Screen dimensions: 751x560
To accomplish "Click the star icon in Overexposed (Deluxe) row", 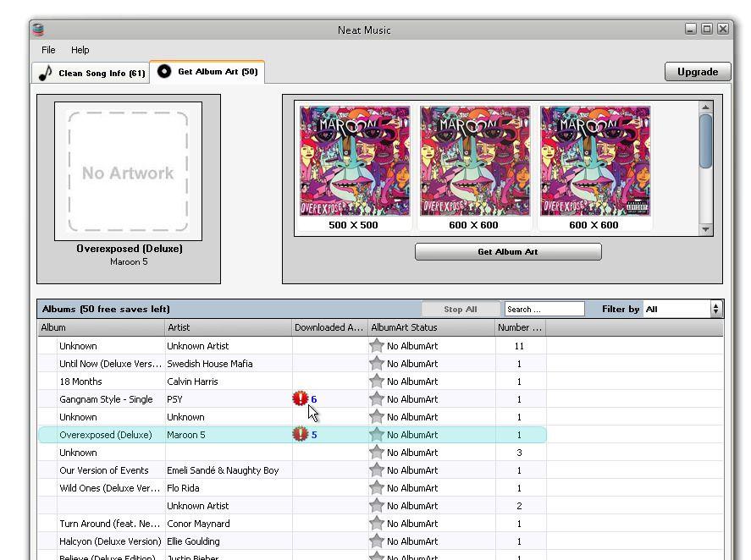I will pos(377,434).
